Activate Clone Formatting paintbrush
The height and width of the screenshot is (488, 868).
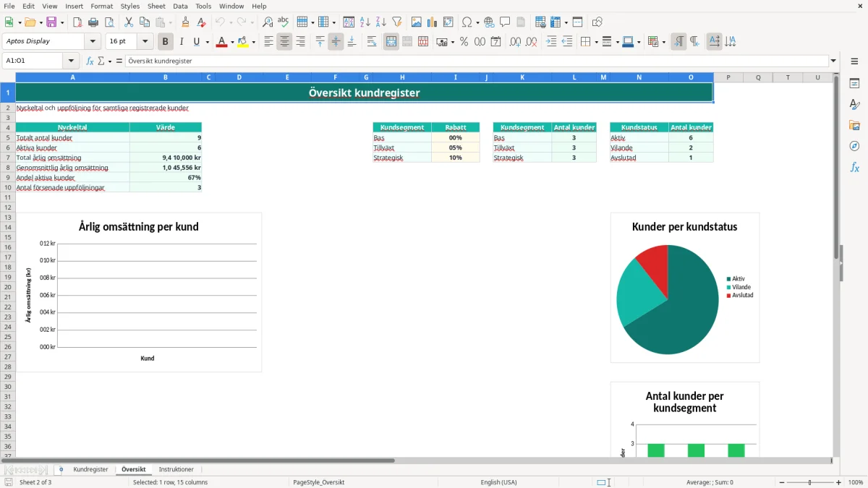click(x=185, y=22)
